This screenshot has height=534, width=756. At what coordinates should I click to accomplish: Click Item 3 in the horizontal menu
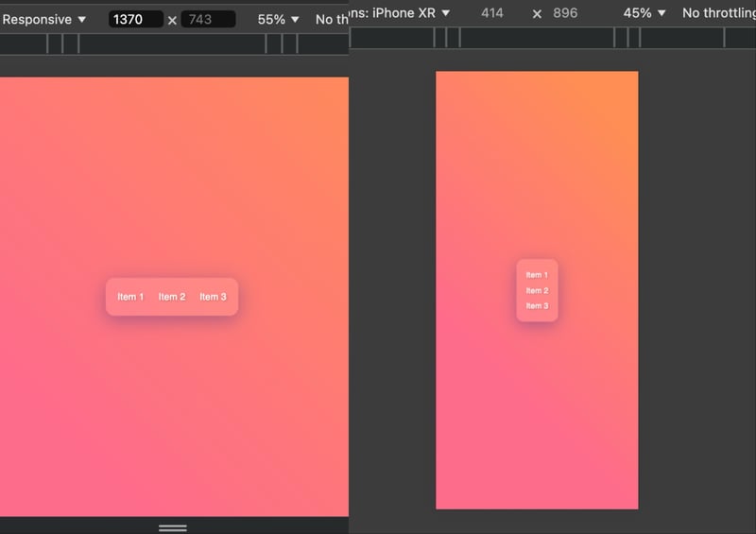[213, 297]
